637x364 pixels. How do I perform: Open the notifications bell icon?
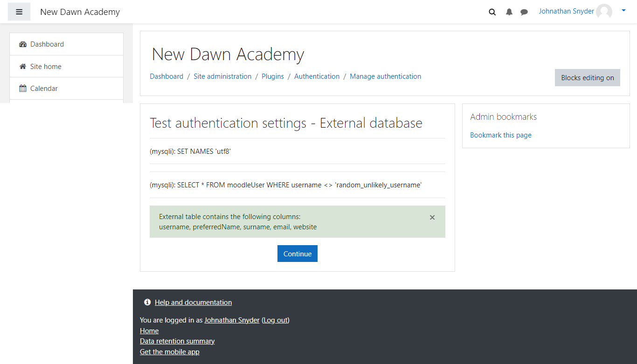click(x=509, y=12)
